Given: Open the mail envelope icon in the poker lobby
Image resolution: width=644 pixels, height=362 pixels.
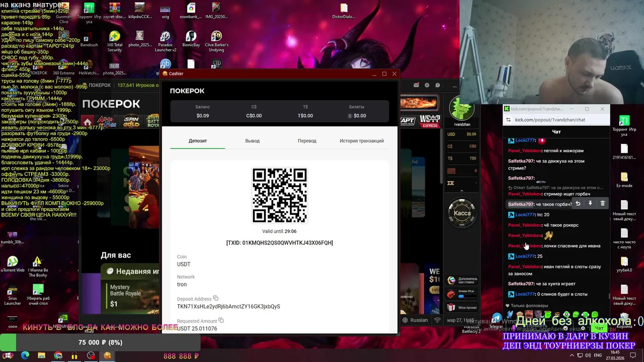Looking at the screenshot, I should (x=416, y=85).
